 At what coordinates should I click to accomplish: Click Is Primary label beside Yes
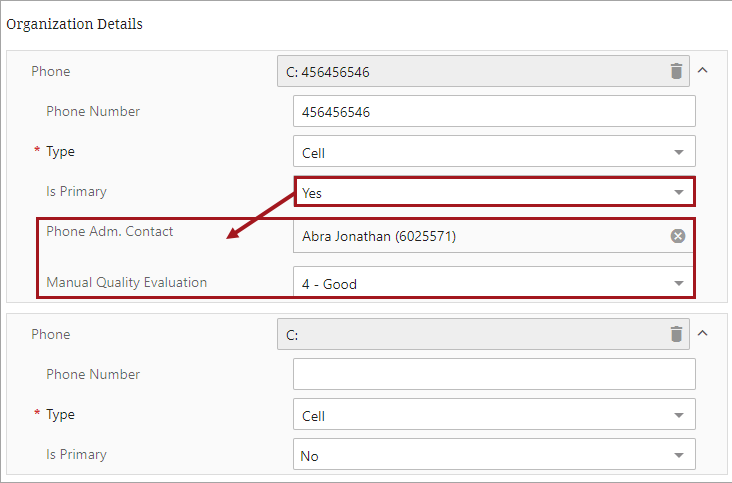point(76,191)
